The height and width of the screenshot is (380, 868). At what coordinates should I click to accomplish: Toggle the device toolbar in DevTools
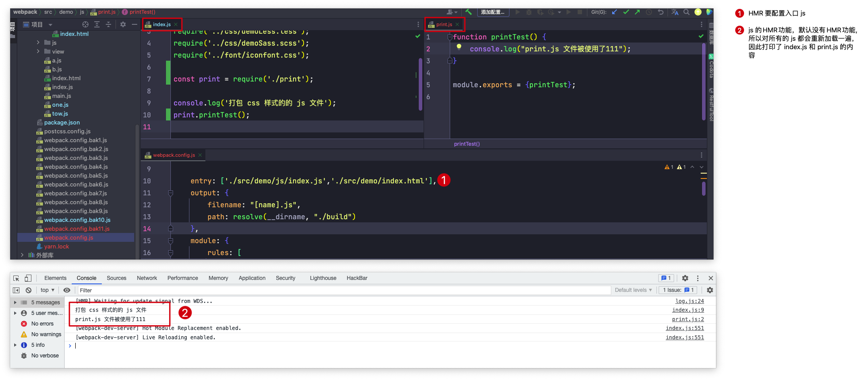[x=28, y=278]
